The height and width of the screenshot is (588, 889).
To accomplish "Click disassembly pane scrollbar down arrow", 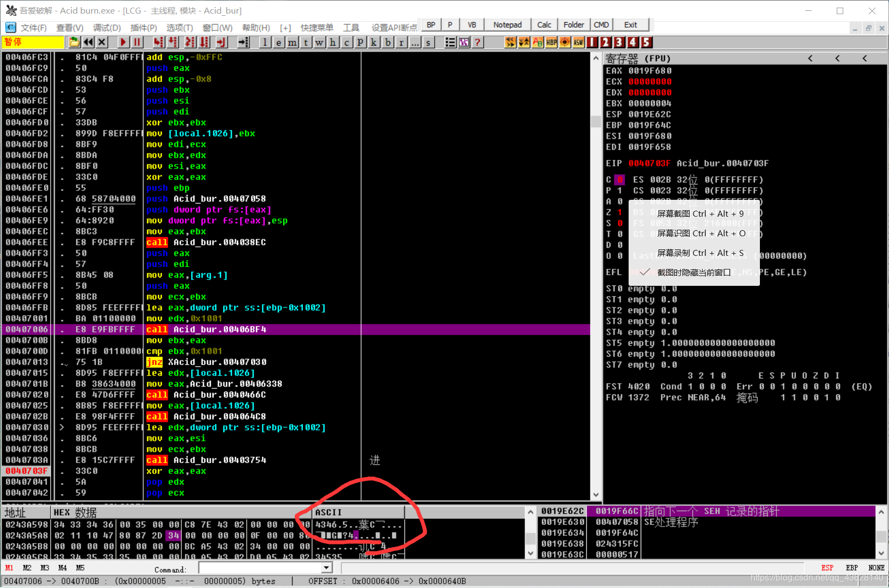I will 596,494.
